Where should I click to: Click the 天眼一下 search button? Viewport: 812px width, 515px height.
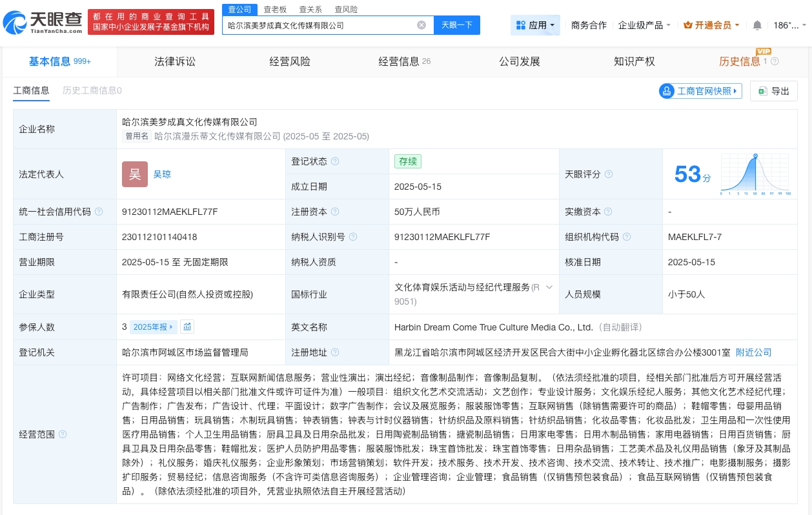457,25
